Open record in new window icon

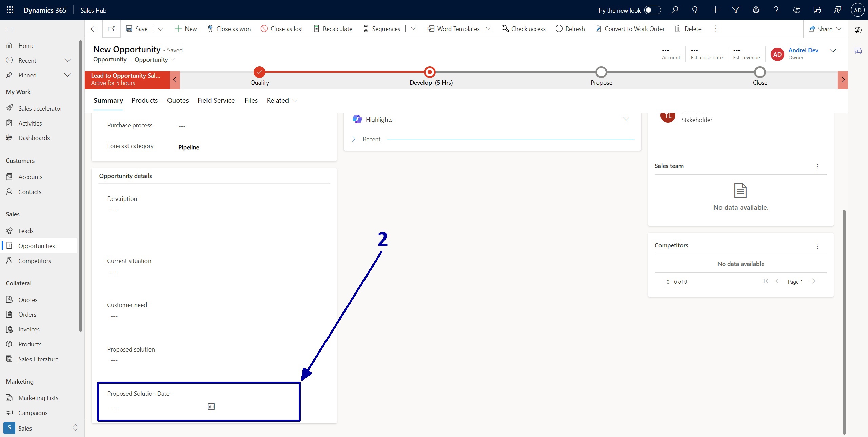(111, 29)
